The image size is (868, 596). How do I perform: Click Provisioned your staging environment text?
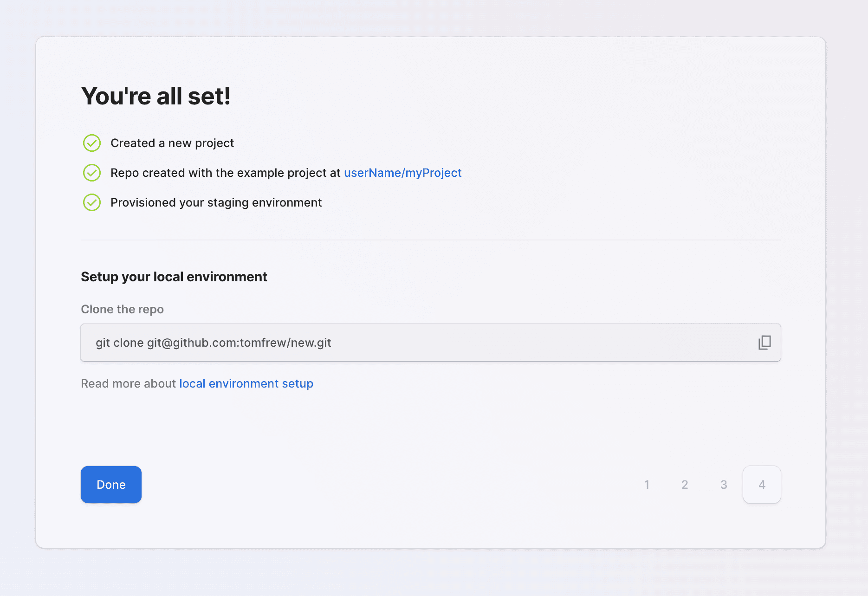click(x=216, y=202)
